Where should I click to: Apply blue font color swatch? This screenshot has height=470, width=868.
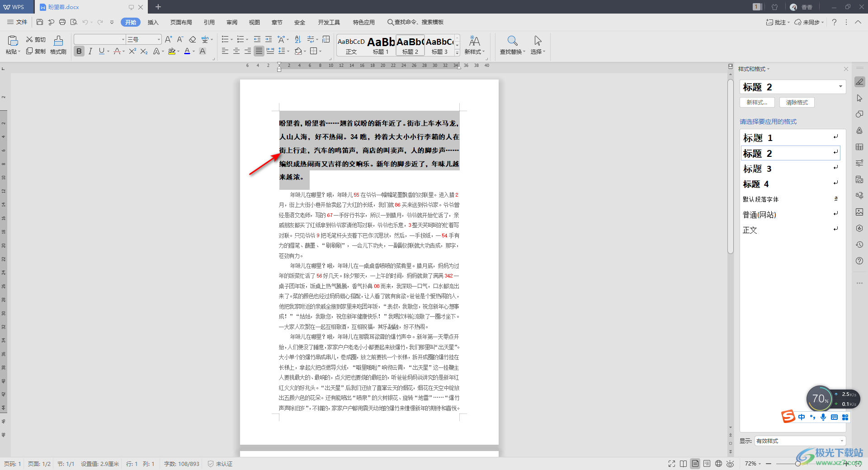[187, 51]
